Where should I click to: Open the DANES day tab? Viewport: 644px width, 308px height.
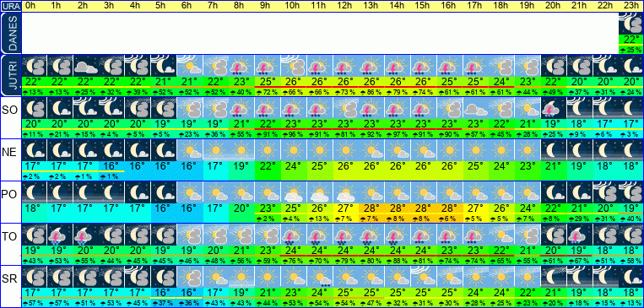(10, 34)
